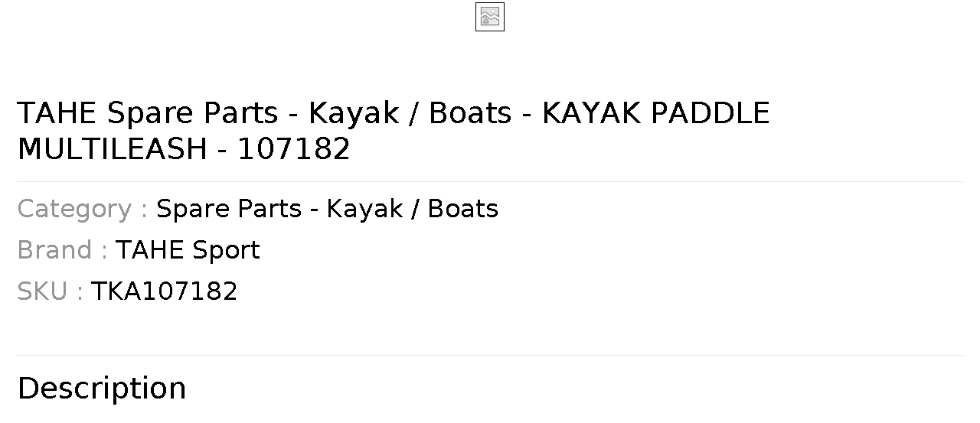Click the divider line above Description

(x=490, y=355)
